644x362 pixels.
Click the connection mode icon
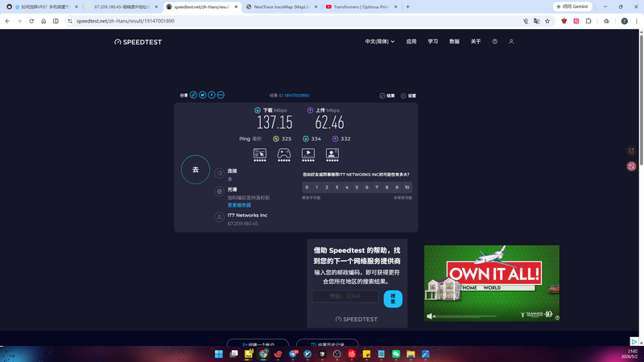[219, 173]
